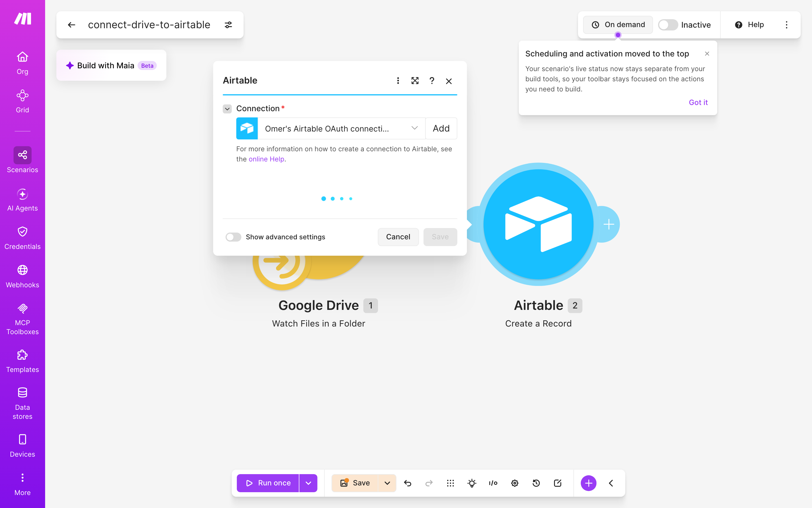Open Help in top bar
The width and height of the screenshot is (812, 508).
(749, 25)
